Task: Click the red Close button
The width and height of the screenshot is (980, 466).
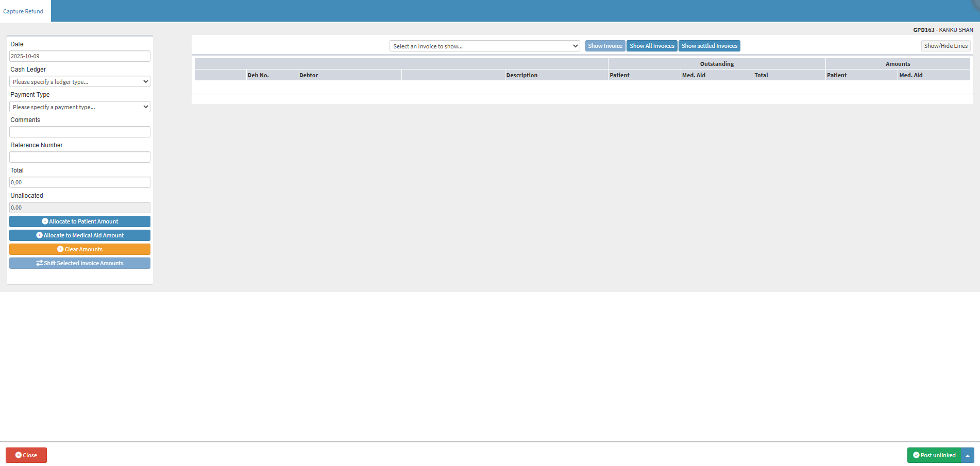Action: tap(26, 455)
